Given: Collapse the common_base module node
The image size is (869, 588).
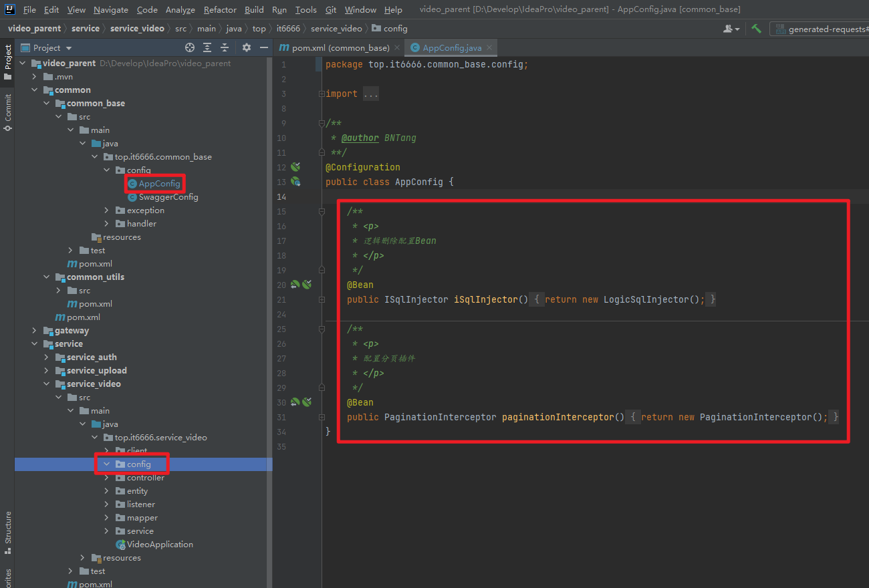Looking at the screenshot, I should [x=46, y=104].
